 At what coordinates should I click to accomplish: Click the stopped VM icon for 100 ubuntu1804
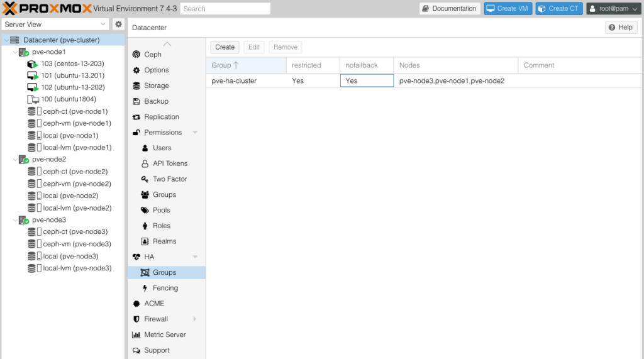tap(33, 99)
